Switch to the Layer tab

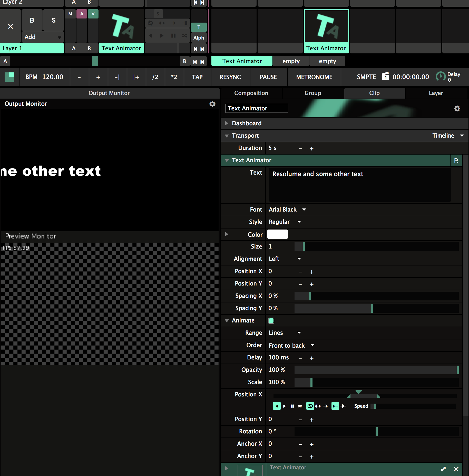436,93
